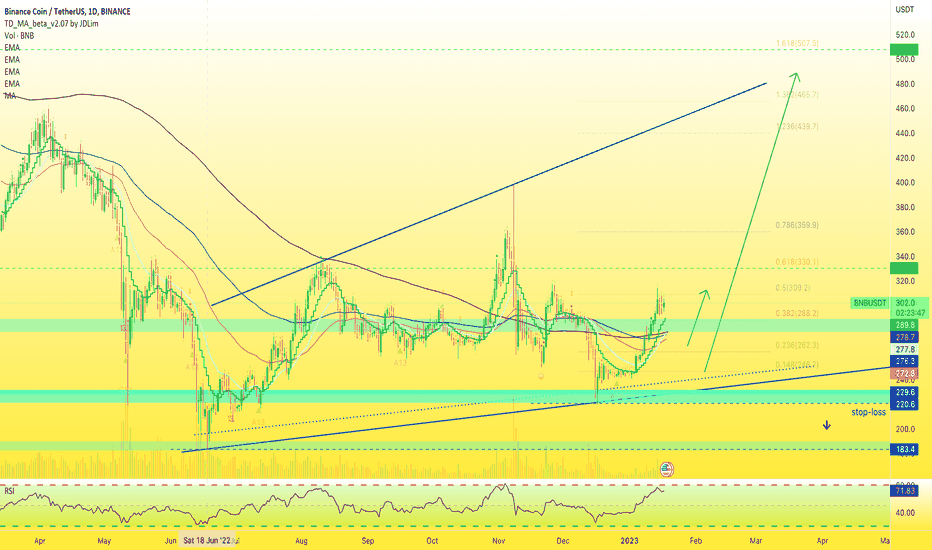Click Fibonacci label 0.382(288.2)
This screenshot has height=550, width=932.
coord(797,313)
